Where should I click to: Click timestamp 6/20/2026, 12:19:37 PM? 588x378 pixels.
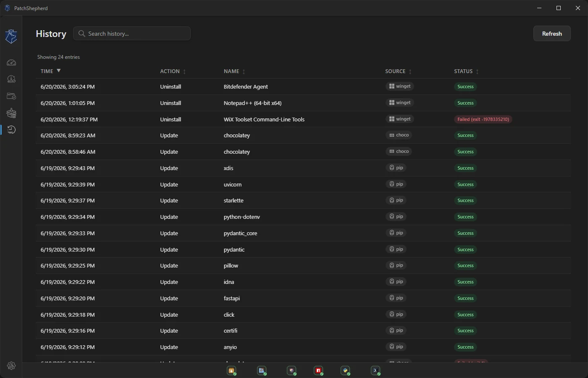tap(69, 119)
